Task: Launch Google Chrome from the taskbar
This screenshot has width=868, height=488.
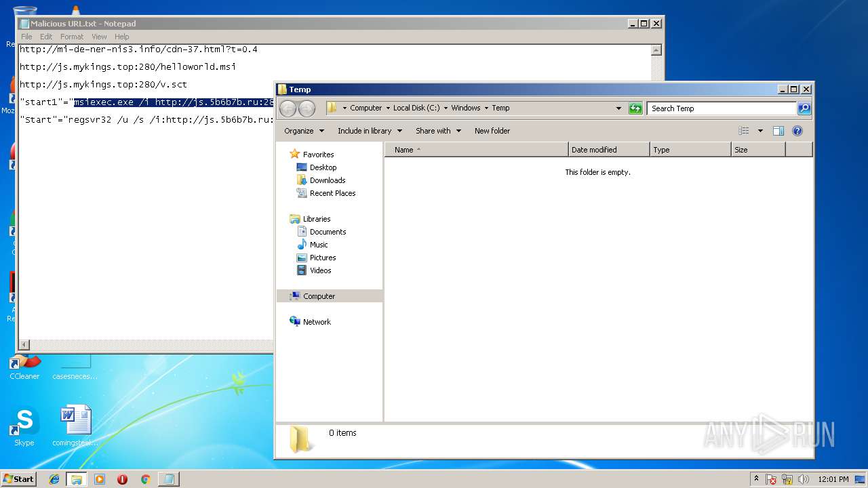Action: pos(145,479)
